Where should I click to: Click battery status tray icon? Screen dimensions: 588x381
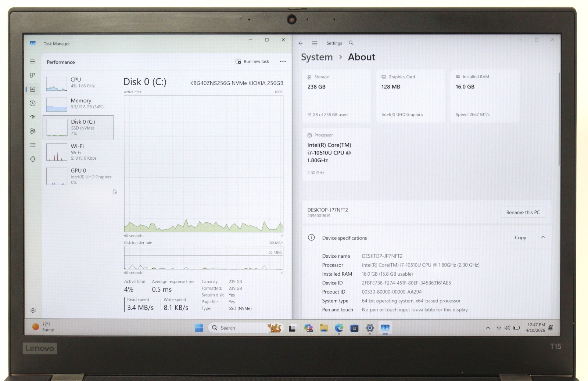point(516,328)
